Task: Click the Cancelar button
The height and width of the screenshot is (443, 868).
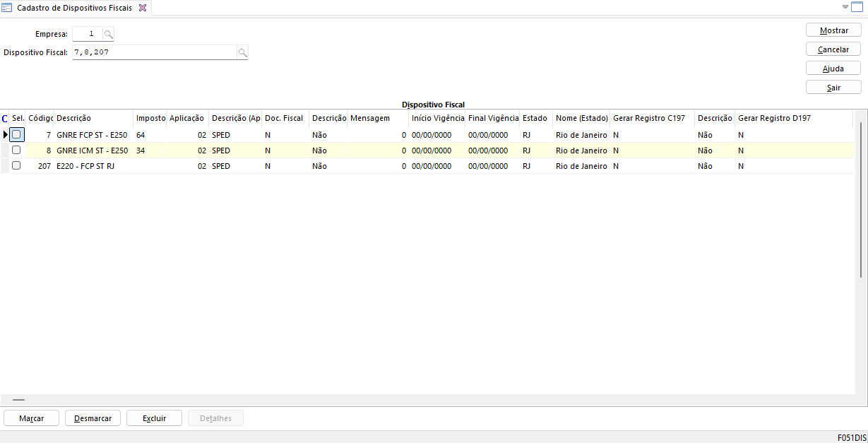Action: [833, 49]
